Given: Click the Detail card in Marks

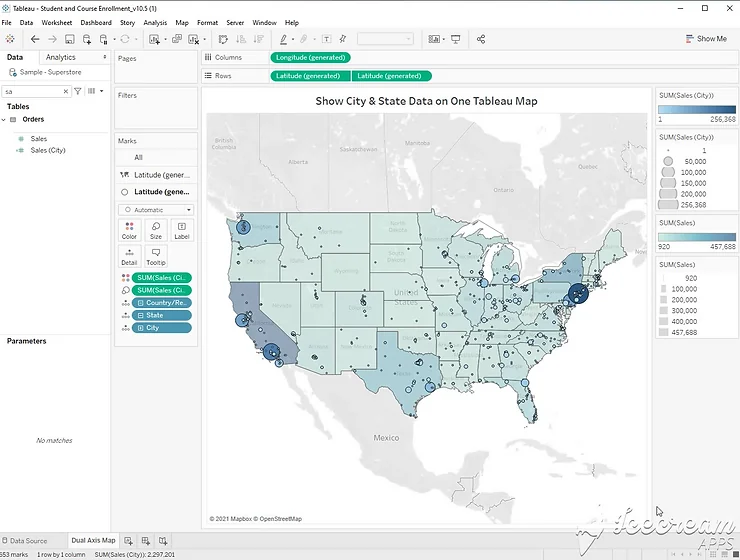Looking at the screenshot, I should [x=129, y=257].
